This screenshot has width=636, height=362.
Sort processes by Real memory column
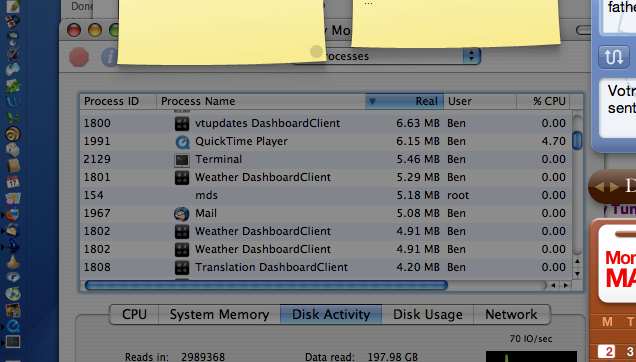(404, 101)
